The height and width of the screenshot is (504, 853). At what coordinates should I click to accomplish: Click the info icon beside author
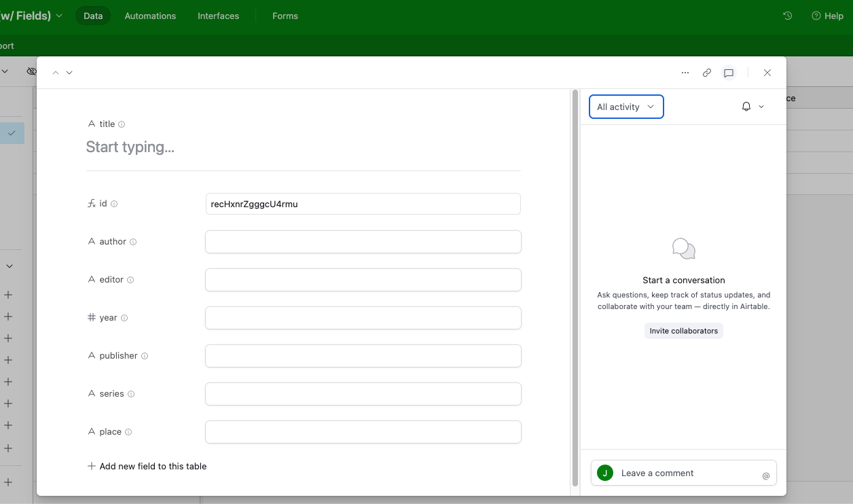133,242
